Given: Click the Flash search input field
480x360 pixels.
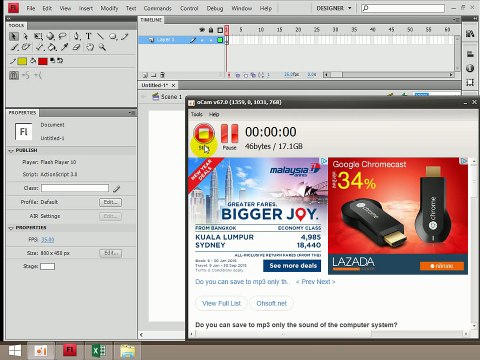Looking at the screenshot, I should (x=403, y=8).
